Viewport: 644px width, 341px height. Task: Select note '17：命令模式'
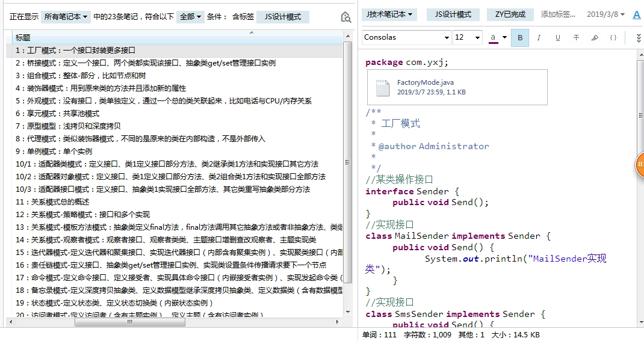point(174,278)
